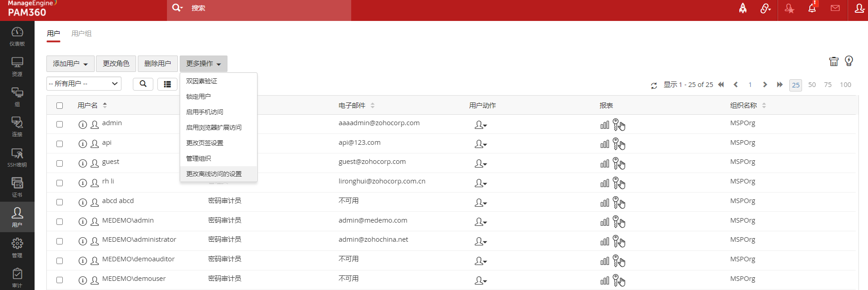Check the box for MEDEMO\demoauditor
The image size is (868, 290).
[x=60, y=261]
